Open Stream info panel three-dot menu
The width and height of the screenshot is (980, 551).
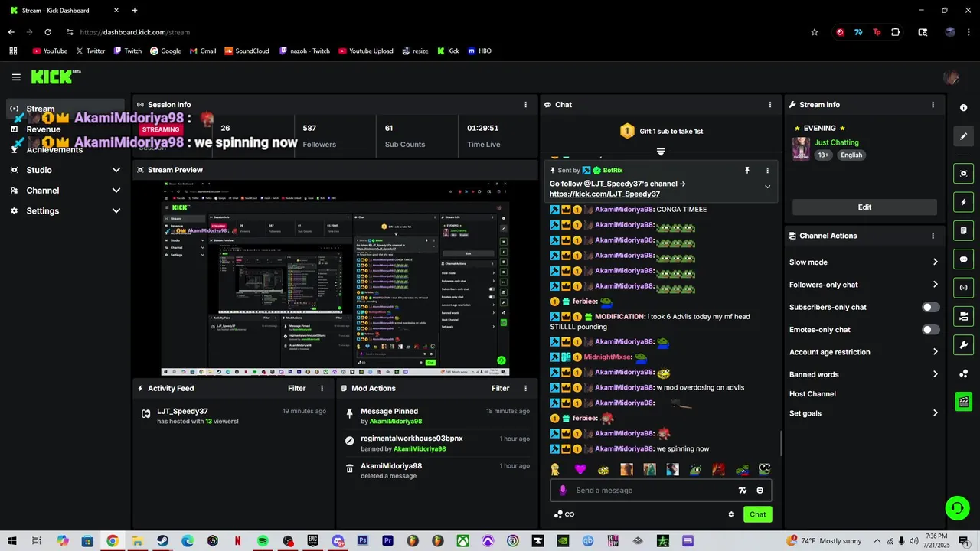coord(933,105)
